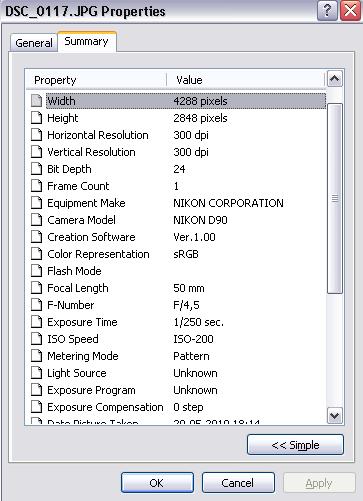
Task: Click the page icon beside Color Representation
Action: click(x=37, y=254)
